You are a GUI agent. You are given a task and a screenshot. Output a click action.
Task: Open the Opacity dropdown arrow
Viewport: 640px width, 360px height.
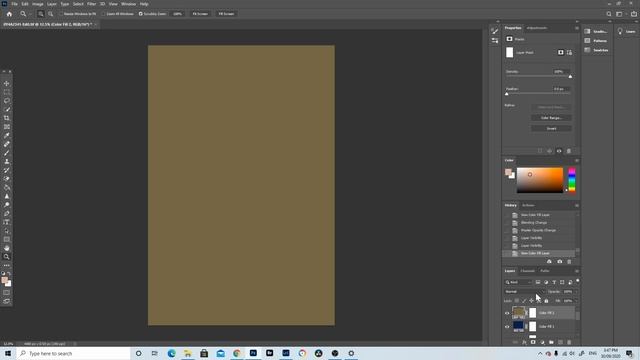click(576, 292)
